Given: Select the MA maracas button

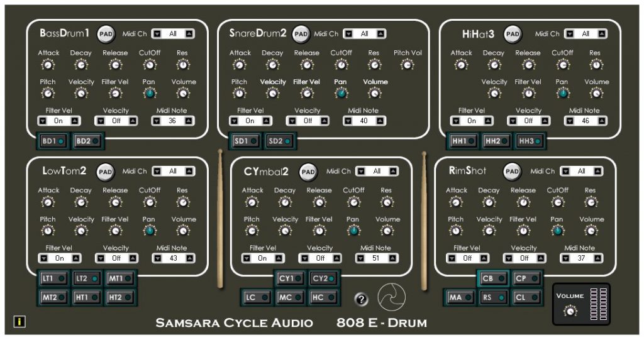Looking at the screenshot, I should click(460, 297).
